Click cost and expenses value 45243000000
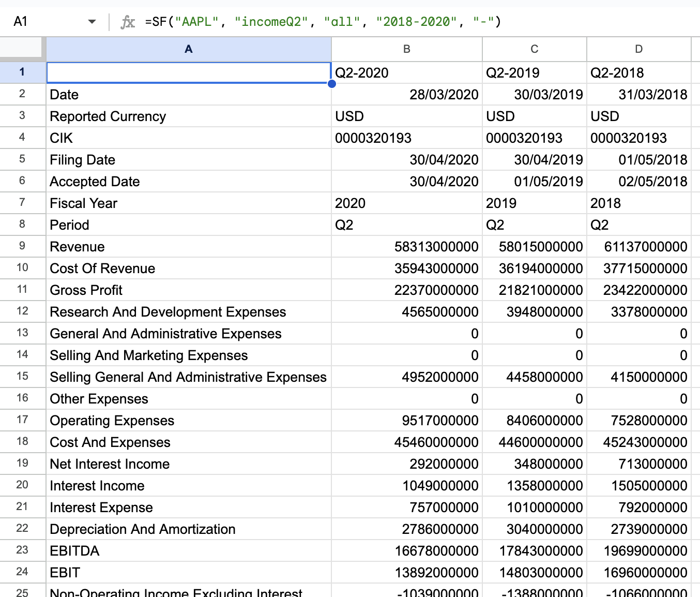Viewport: 700px width, 597px height. pos(639,442)
